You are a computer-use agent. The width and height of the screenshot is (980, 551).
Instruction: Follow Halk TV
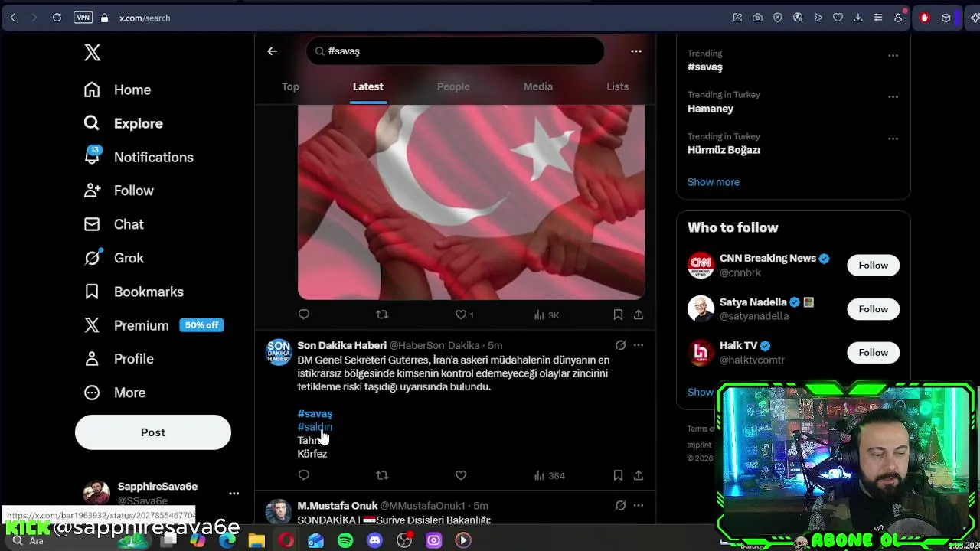coord(873,353)
